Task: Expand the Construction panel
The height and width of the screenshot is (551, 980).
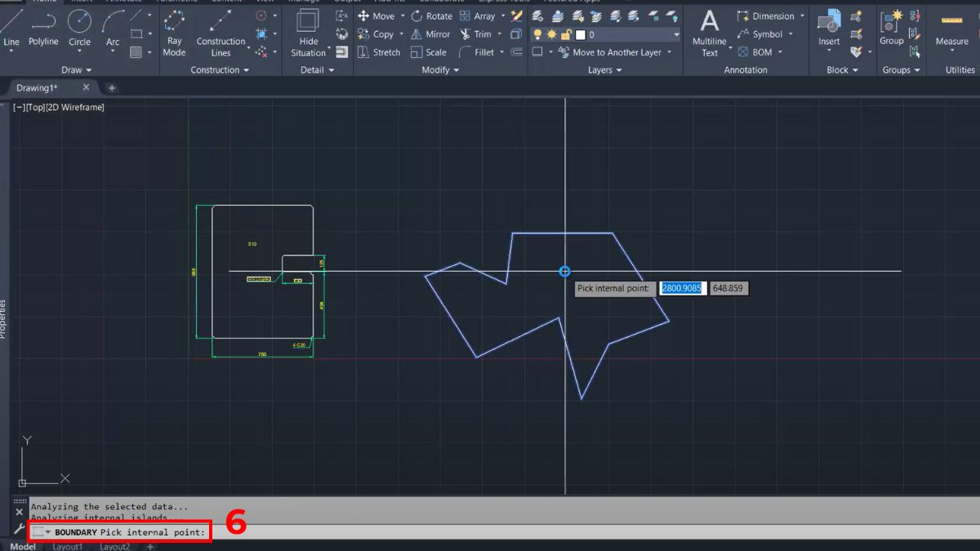Action: point(220,70)
